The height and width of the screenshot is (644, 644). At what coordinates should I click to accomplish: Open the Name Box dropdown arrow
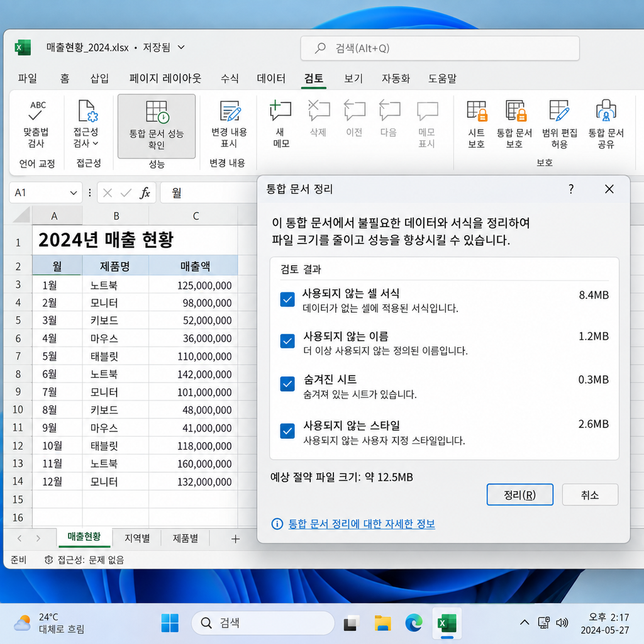click(74, 192)
